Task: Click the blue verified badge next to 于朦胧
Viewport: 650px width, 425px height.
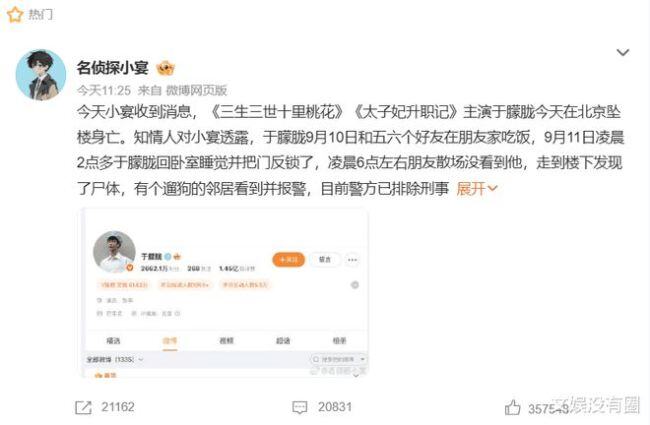Action: [168, 256]
